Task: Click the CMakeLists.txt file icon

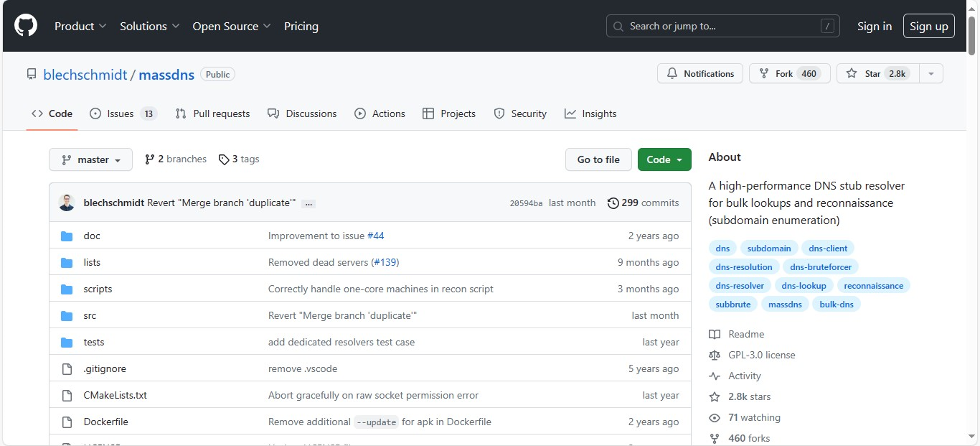Action: tap(67, 395)
